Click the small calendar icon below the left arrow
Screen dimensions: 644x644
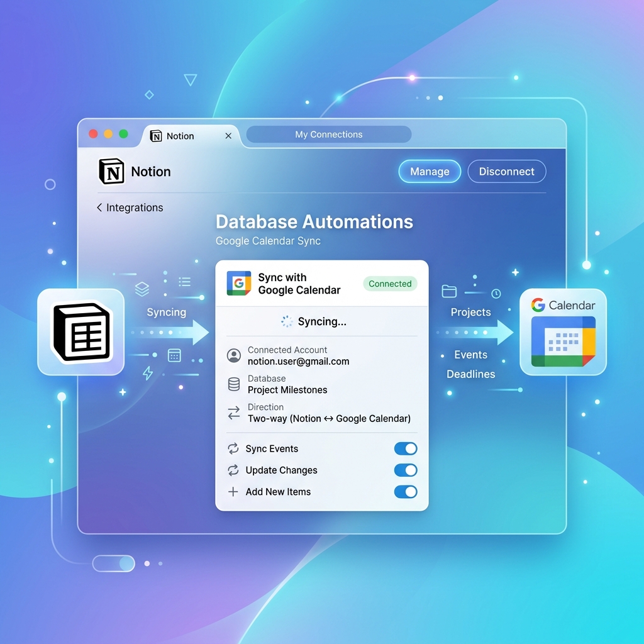tap(175, 356)
